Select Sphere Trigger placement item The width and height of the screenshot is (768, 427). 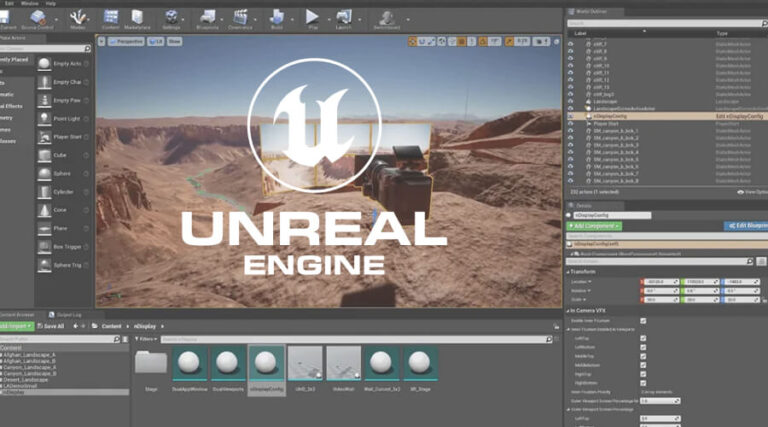point(63,265)
